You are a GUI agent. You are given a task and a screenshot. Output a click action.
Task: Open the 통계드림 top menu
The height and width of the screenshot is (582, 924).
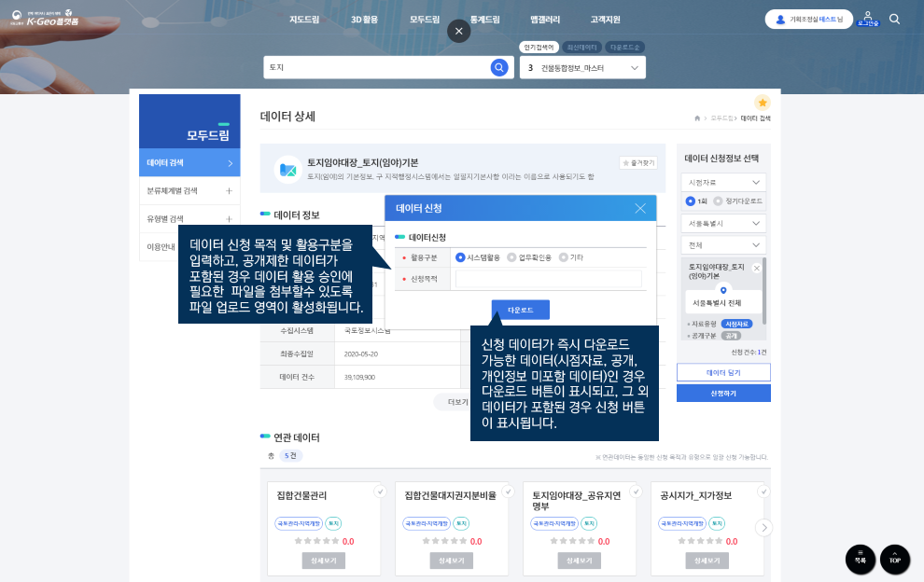coord(483,20)
